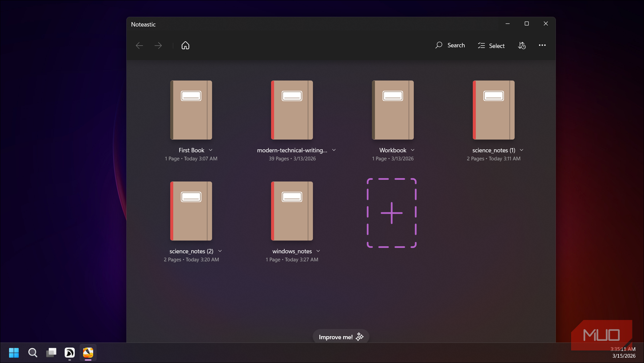Click the windows_notes title text
The height and width of the screenshot is (363, 644).
click(292, 251)
